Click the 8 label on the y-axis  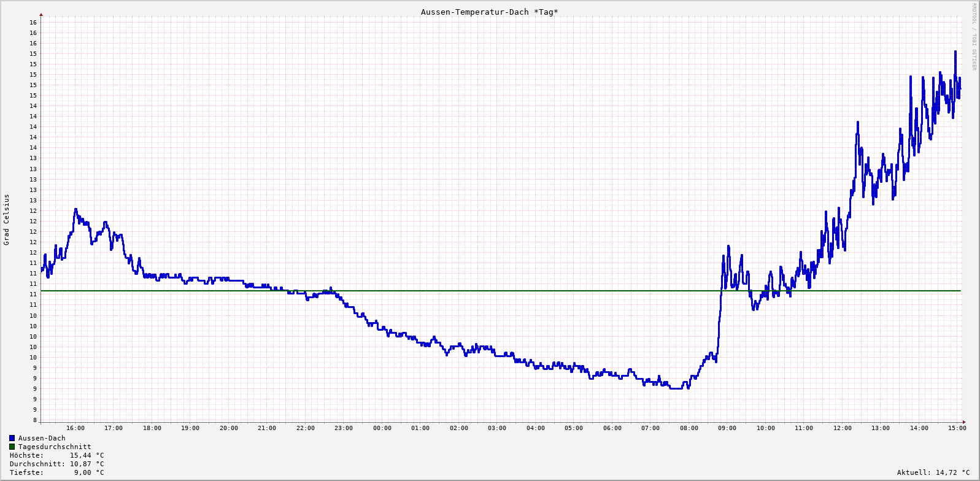[34, 420]
